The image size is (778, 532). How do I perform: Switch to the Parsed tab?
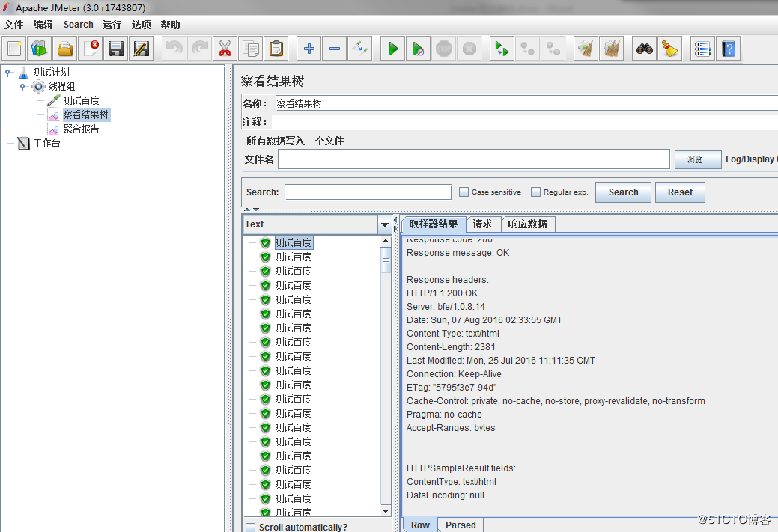tap(461, 525)
